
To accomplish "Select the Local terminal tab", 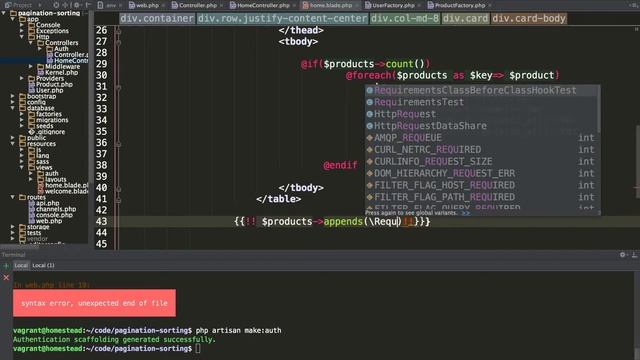I will [21, 265].
